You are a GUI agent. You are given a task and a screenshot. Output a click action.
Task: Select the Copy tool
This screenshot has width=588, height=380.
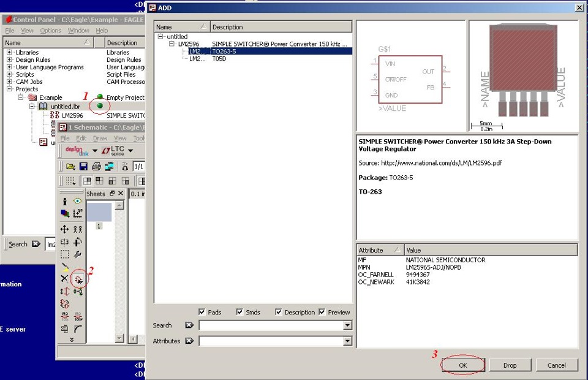[77, 229]
